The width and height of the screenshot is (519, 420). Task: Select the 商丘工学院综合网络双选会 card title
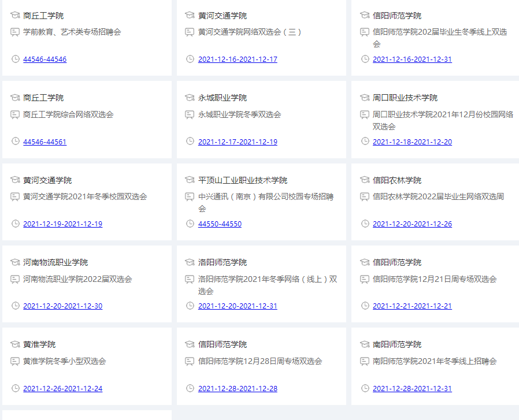pos(68,114)
